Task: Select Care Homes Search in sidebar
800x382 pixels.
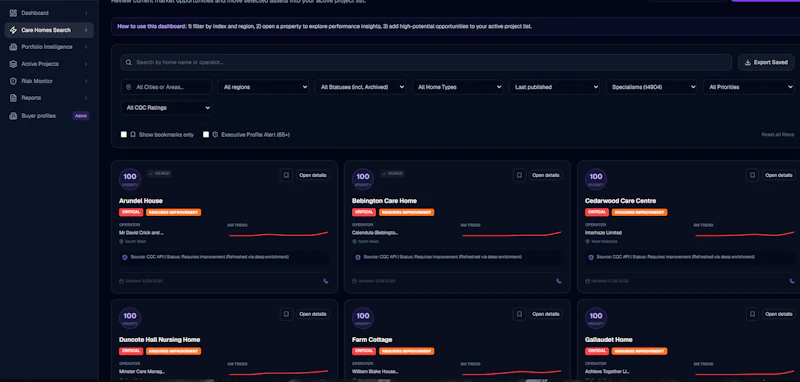Action: 49,30
